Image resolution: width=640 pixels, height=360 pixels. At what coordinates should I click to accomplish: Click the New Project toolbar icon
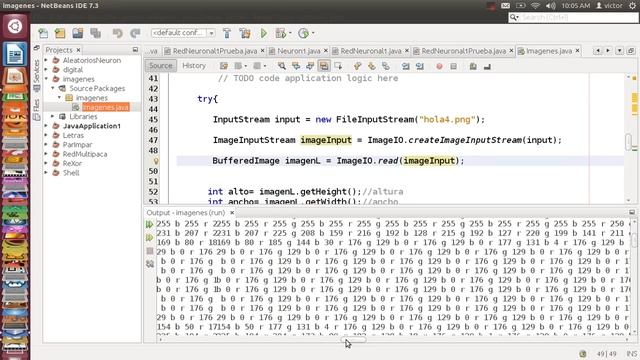(60, 33)
